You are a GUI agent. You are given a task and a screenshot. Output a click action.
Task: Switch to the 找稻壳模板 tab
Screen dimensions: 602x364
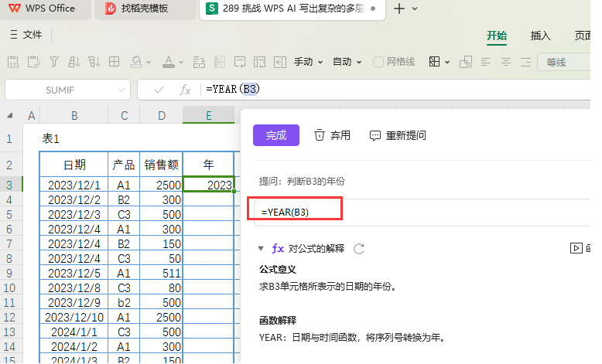tap(145, 9)
